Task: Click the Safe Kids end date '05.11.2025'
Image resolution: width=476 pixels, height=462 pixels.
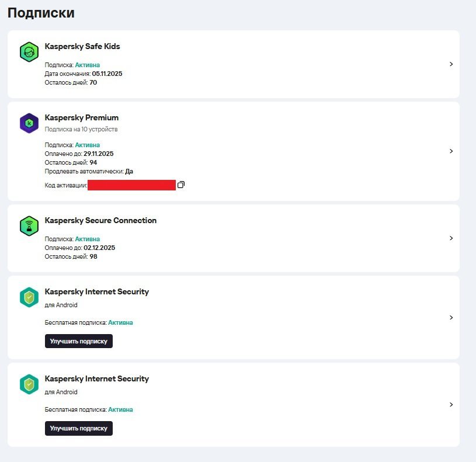Action: click(107, 74)
